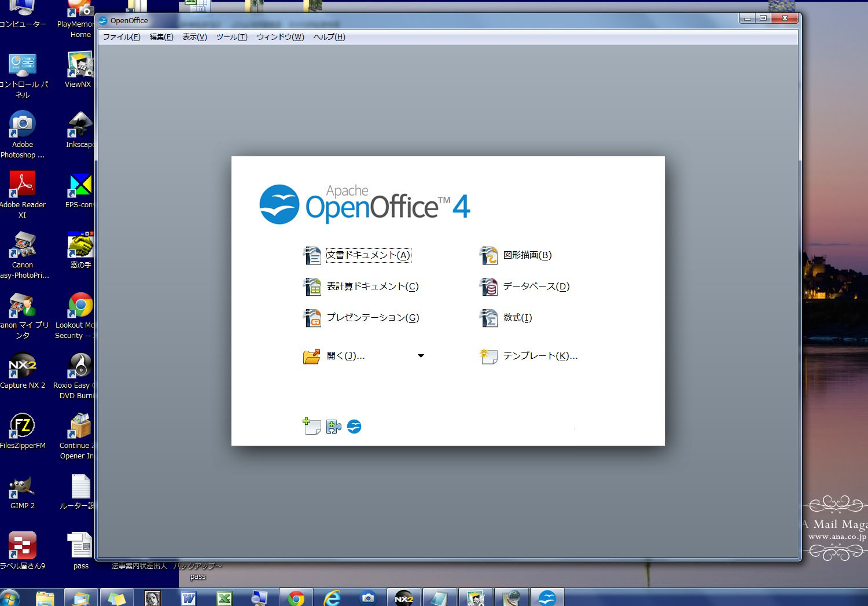Click the OpenOffice info bird icon
This screenshot has height=606, width=868.
tap(354, 427)
